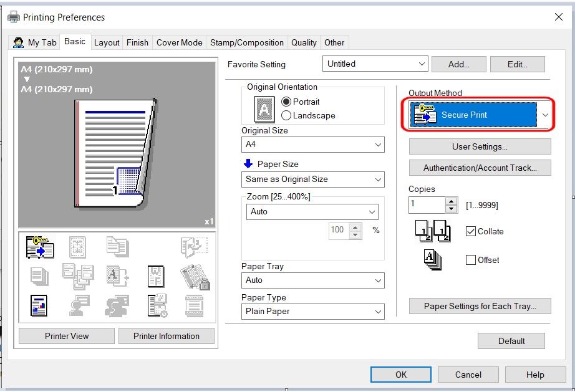Increase Copies with the up arrow
The image size is (575, 392).
tap(452, 201)
